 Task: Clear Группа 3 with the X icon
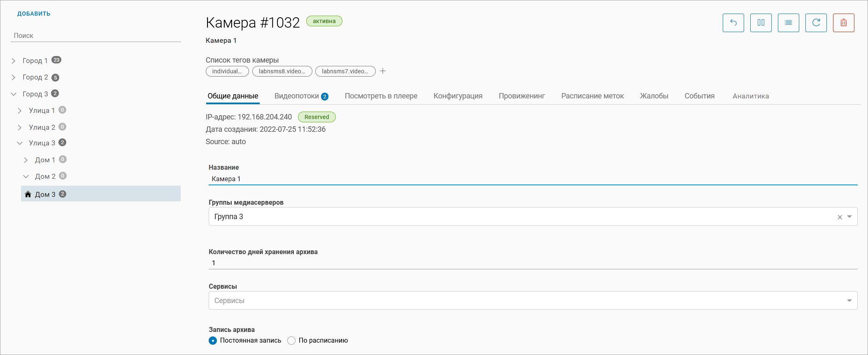(x=840, y=217)
